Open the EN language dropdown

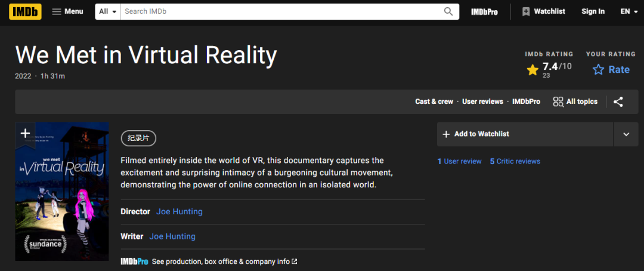click(x=628, y=11)
